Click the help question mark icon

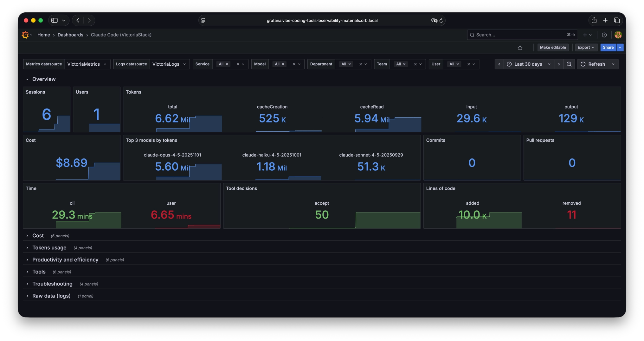point(604,35)
